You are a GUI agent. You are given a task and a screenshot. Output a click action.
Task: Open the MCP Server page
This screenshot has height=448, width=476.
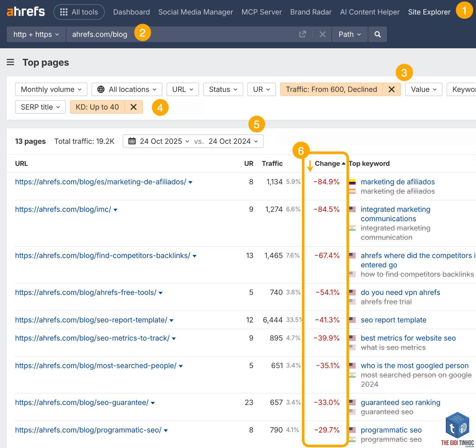click(262, 12)
